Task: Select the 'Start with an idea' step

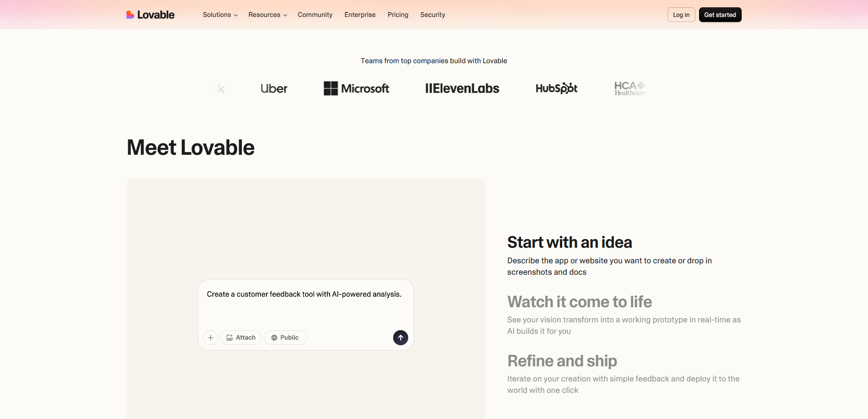Action: click(x=570, y=242)
